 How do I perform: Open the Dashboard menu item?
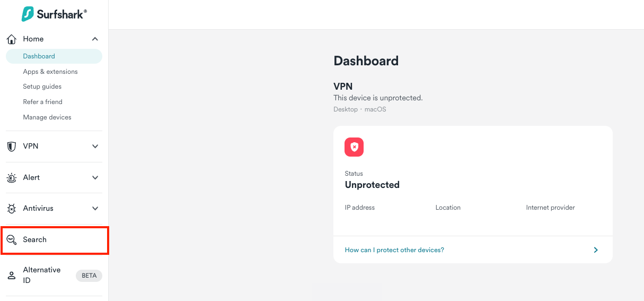39,56
